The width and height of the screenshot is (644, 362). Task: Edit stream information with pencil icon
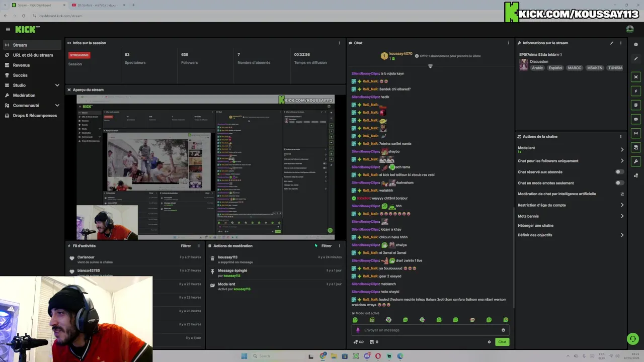[x=612, y=43]
